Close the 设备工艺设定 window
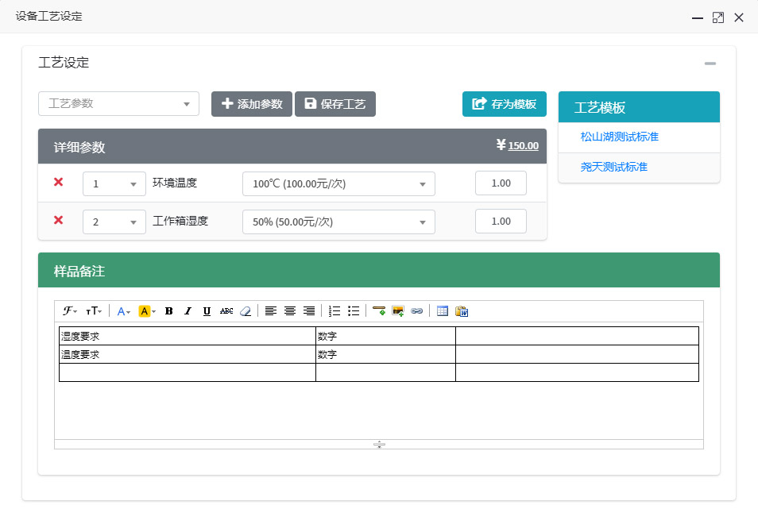Screen dimensions: 758x532 point(739,18)
